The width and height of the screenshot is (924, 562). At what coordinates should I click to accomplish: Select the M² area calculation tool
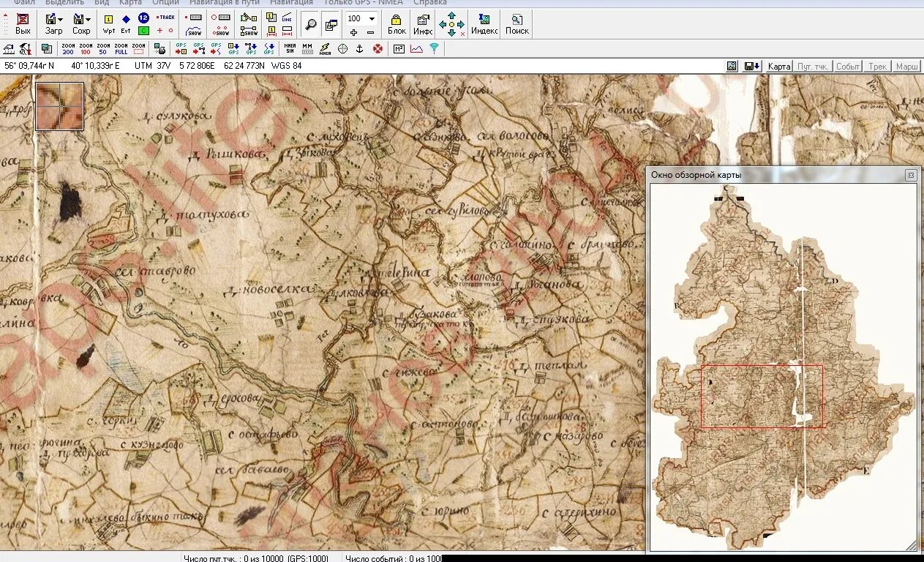click(x=399, y=49)
